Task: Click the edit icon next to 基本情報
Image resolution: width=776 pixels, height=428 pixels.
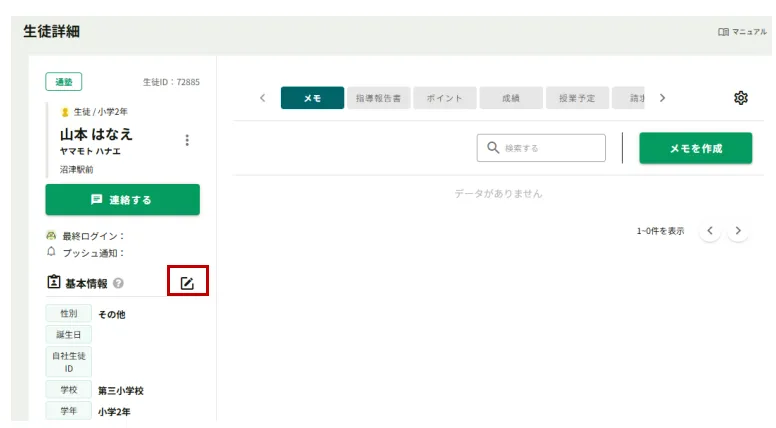Action: (187, 283)
